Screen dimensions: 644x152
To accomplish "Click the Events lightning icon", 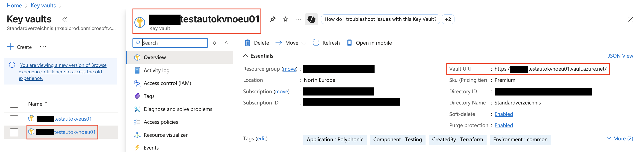I will click(x=137, y=148).
